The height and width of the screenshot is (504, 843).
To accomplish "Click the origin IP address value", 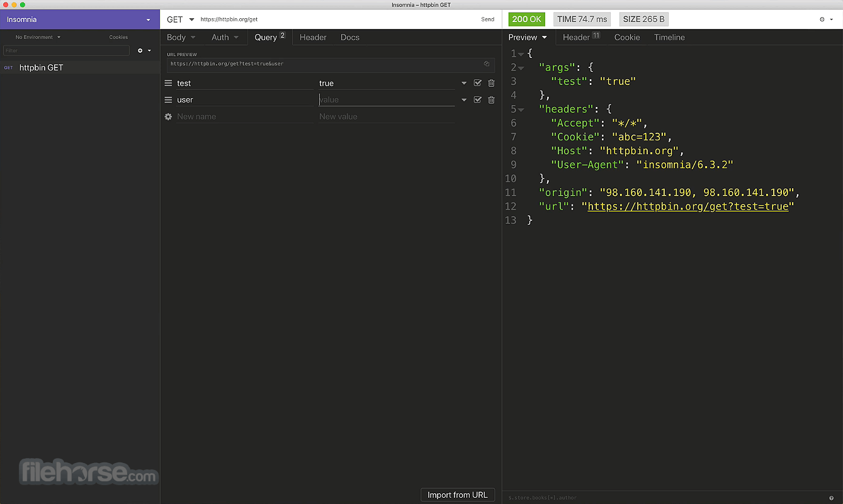I will [696, 193].
